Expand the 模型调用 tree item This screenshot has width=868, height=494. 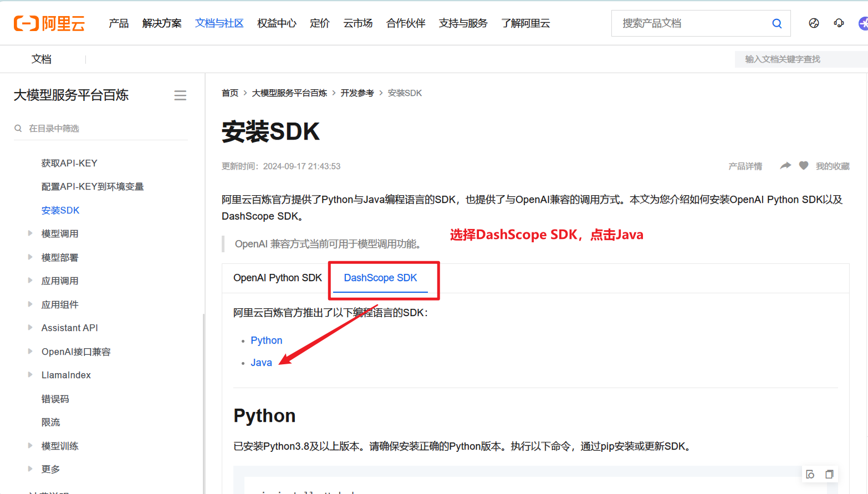(30, 233)
